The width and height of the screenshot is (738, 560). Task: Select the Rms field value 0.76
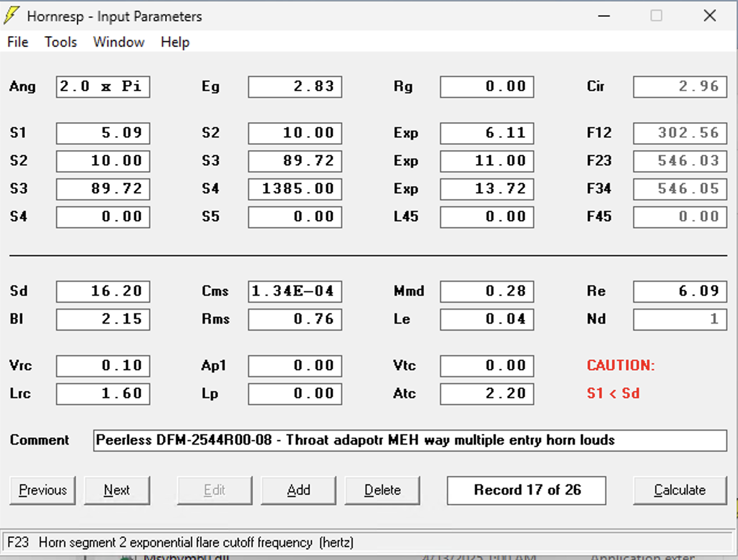tap(295, 320)
